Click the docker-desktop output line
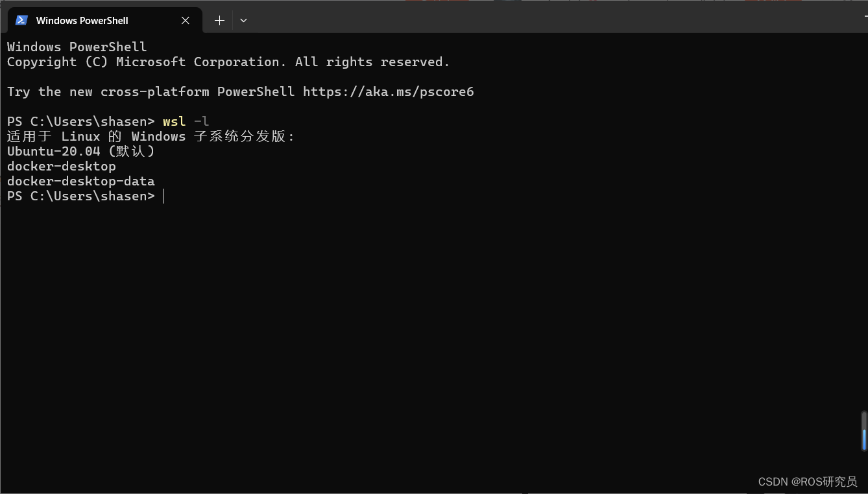Viewport: 868px width, 494px height. pos(62,167)
